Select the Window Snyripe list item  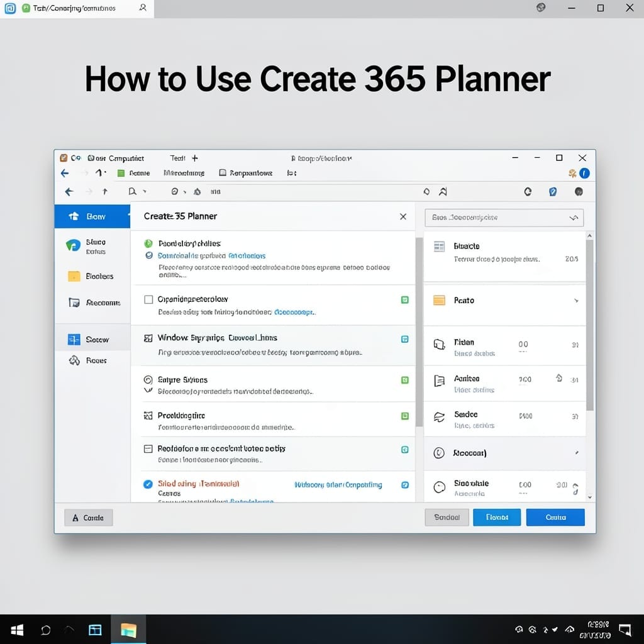pos(273,345)
